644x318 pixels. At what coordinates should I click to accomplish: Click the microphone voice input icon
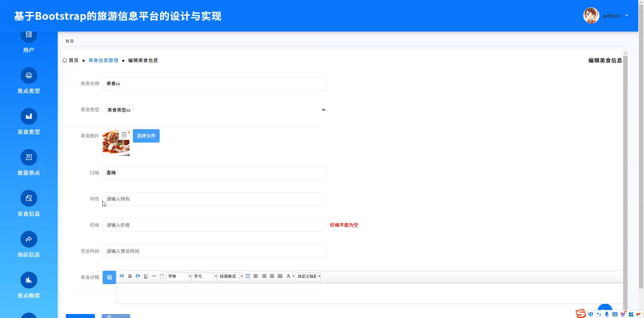(x=607, y=314)
